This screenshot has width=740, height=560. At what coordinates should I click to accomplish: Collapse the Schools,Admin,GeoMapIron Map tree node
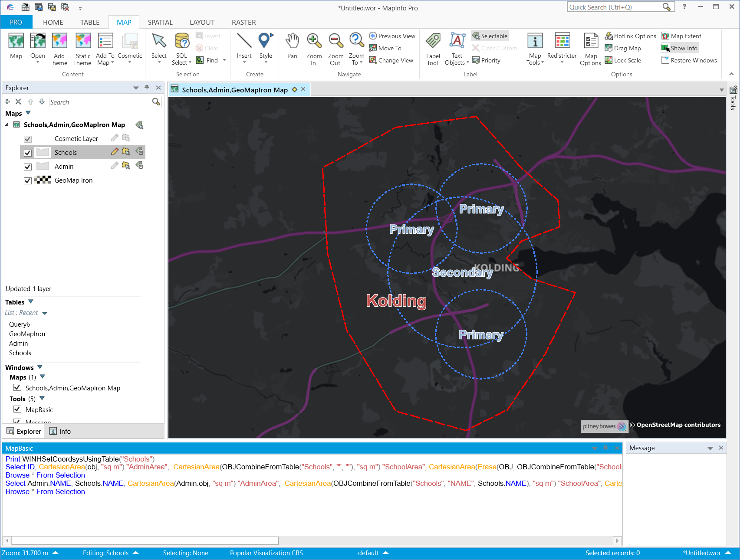click(x=7, y=124)
